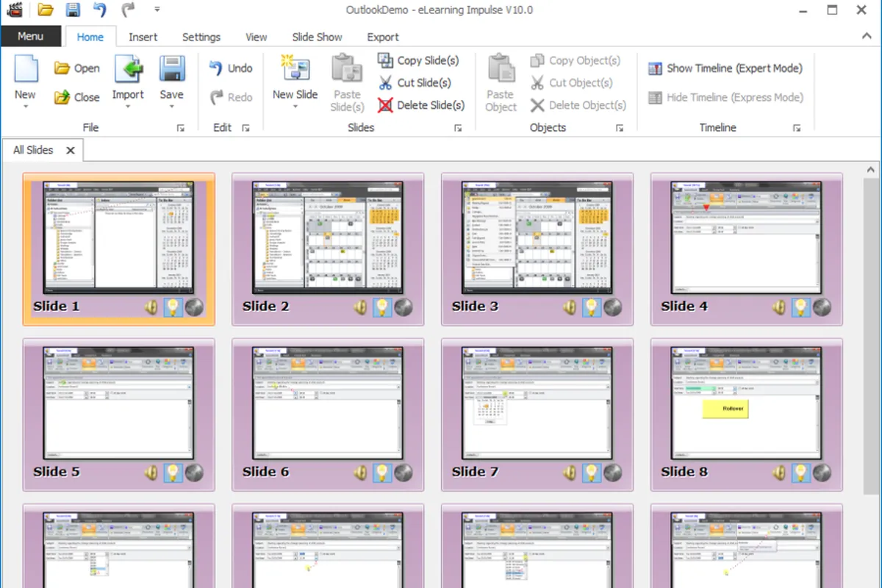Click the Delete Slide(s) icon
Screen dimensions: 882x588
tap(386, 105)
